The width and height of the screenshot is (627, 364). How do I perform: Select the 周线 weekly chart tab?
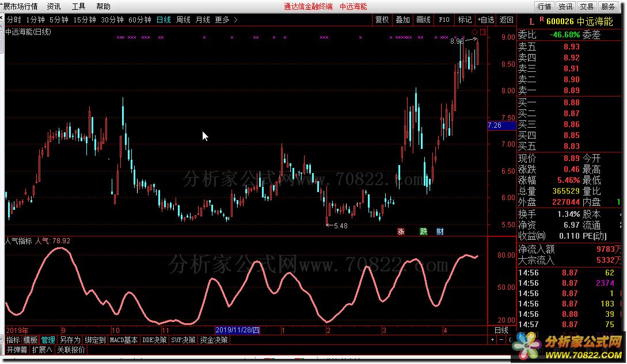[183, 20]
